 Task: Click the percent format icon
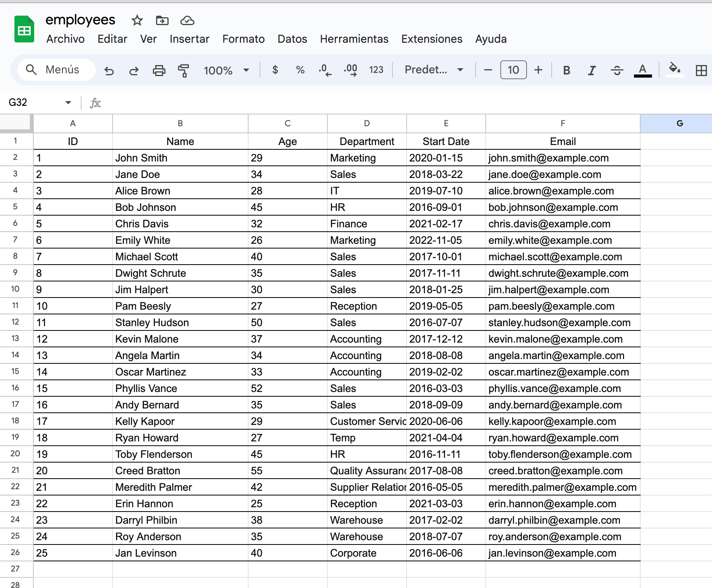300,70
